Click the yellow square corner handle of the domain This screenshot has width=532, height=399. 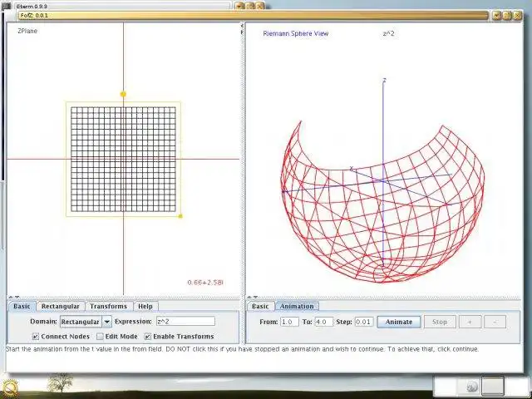point(180,216)
